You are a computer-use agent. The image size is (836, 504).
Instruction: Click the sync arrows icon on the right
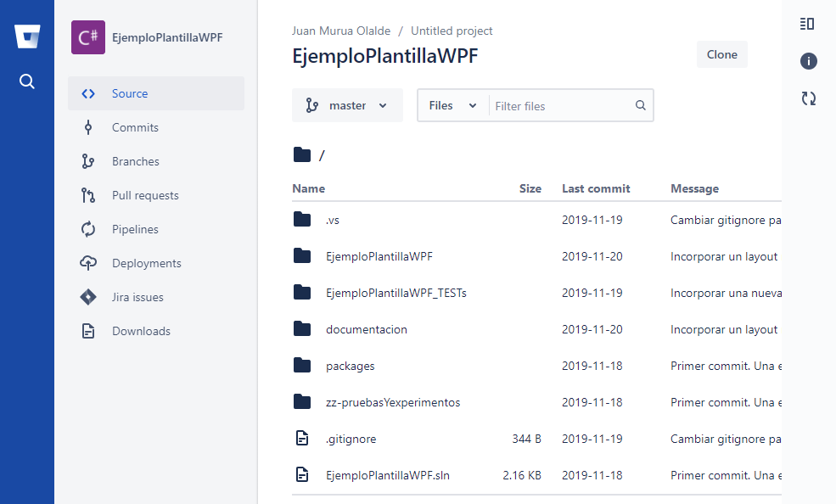[808, 98]
